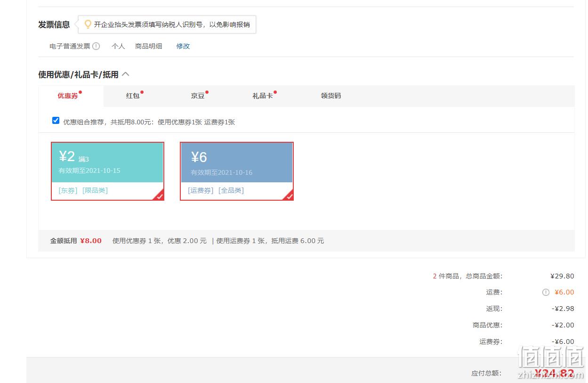Collapse the 使用优惠/礼品卡/抵用 section
This screenshot has width=588, height=383.
tap(126, 74)
